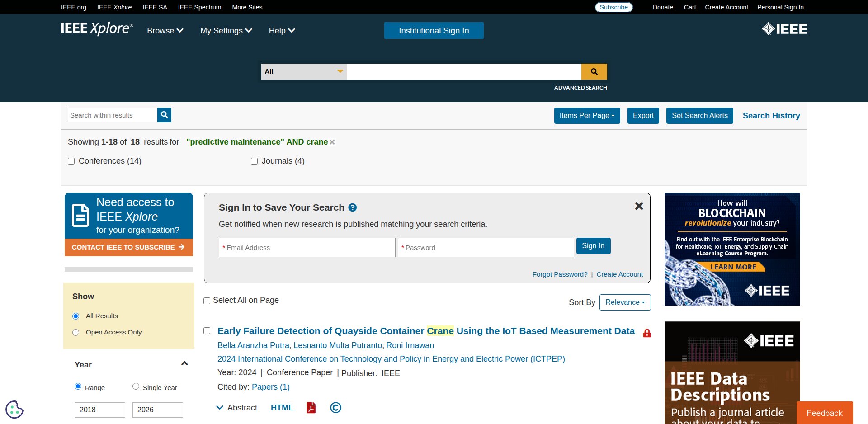Viewport: 868px width, 424px height.
Task: Open the Help dropdown menu
Action: [x=282, y=31]
